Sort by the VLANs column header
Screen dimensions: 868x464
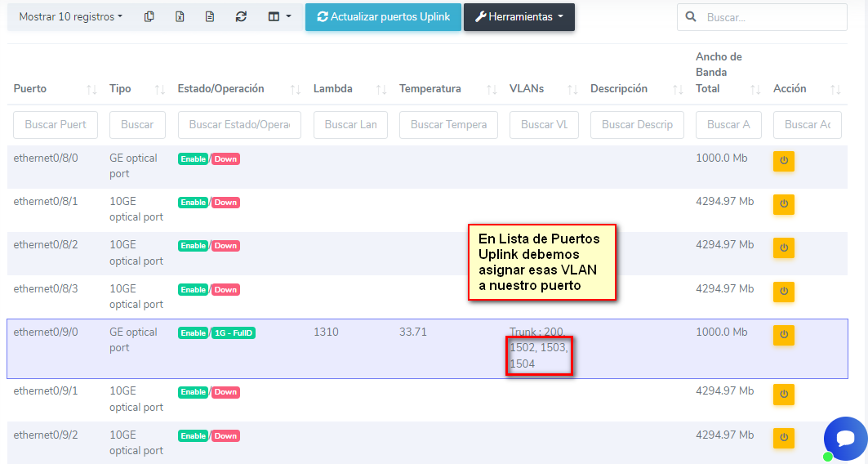[x=527, y=88]
